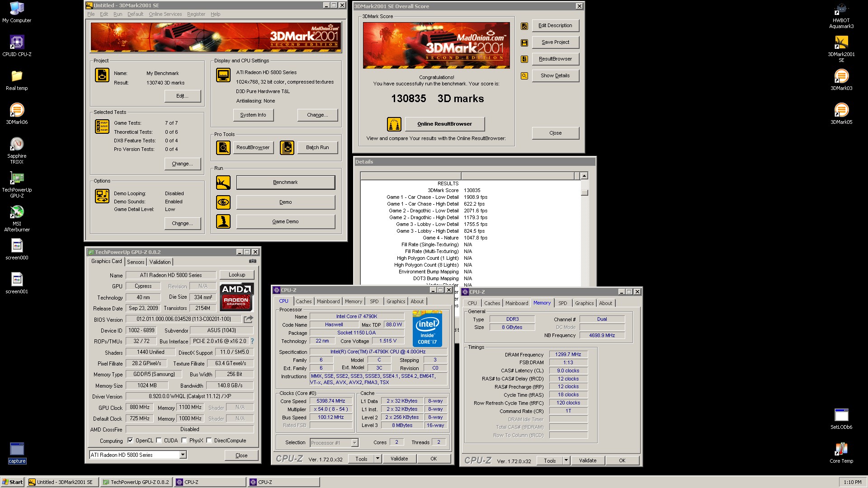Select the capture desktop icon

17,453
